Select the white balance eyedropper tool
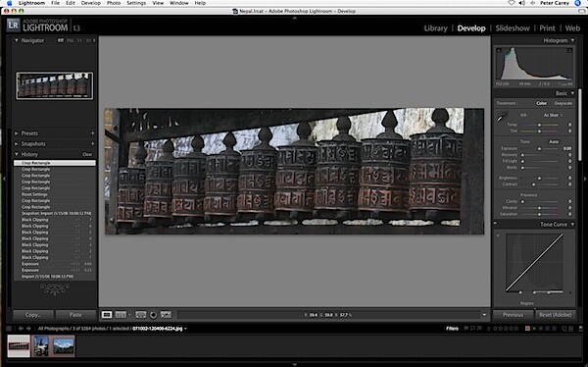This screenshot has width=588, height=367. [502, 117]
